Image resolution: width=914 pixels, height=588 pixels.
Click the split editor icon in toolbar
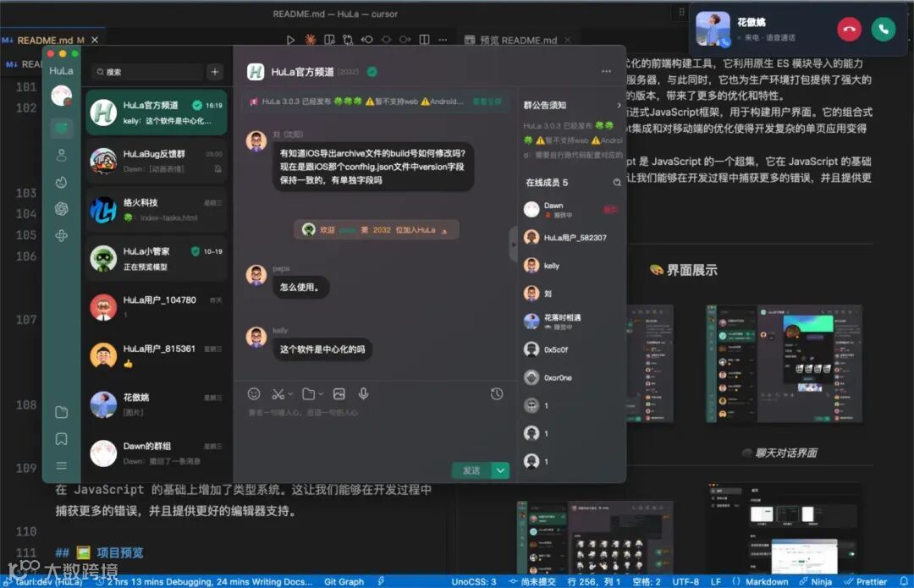(x=424, y=40)
